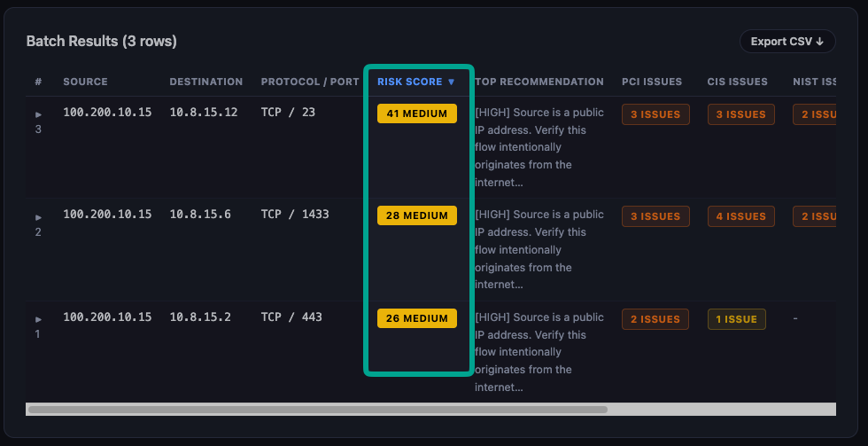Click the Export CSV button
Screen dimensions: 868x446
tap(787, 42)
